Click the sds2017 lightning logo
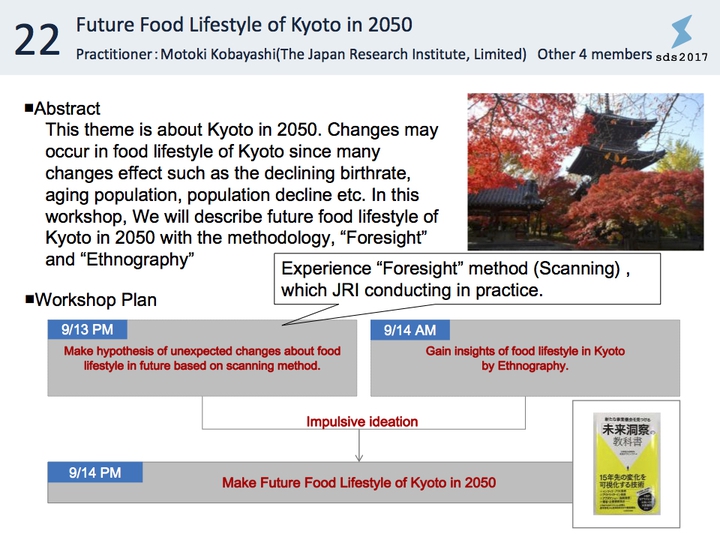Image resolution: width=720 pixels, height=540 pixels. [x=681, y=31]
